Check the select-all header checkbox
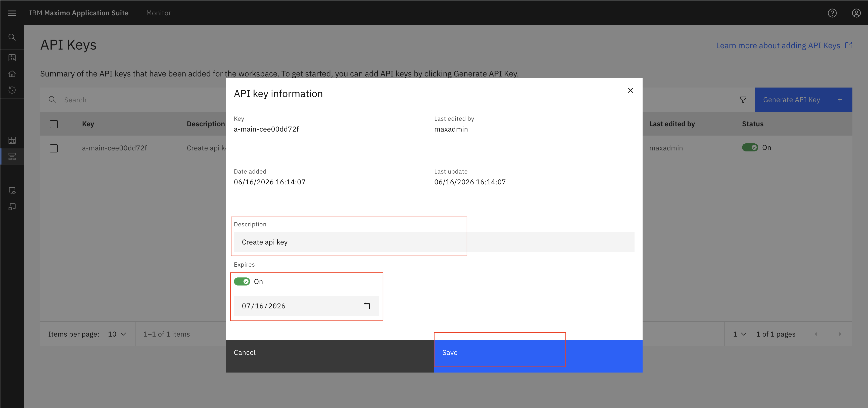This screenshot has width=868, height=408. (54, 124)
